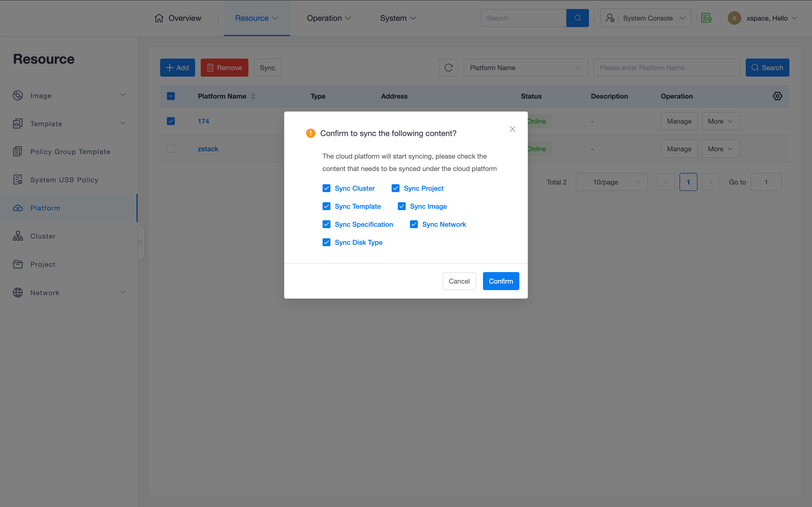Click the sidebar collapse handle icon
Image resolution: width=812 pixels, height=507 pixels.
pos(141,243)
